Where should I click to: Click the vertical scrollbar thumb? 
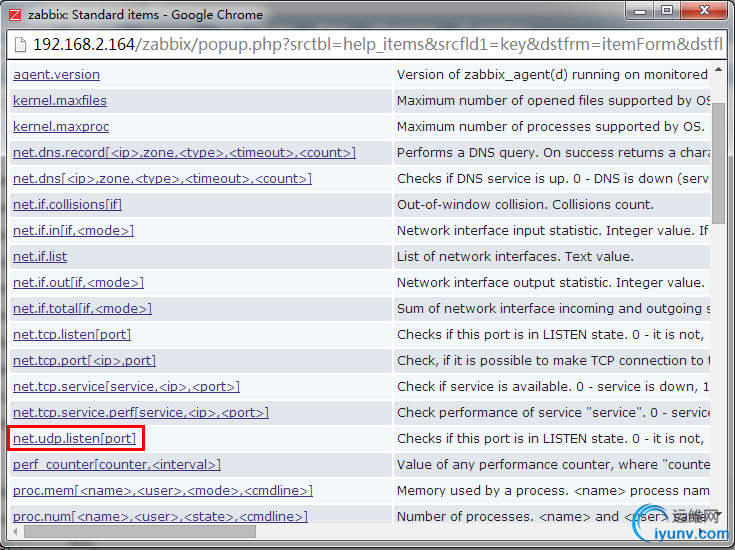point(718,163)
